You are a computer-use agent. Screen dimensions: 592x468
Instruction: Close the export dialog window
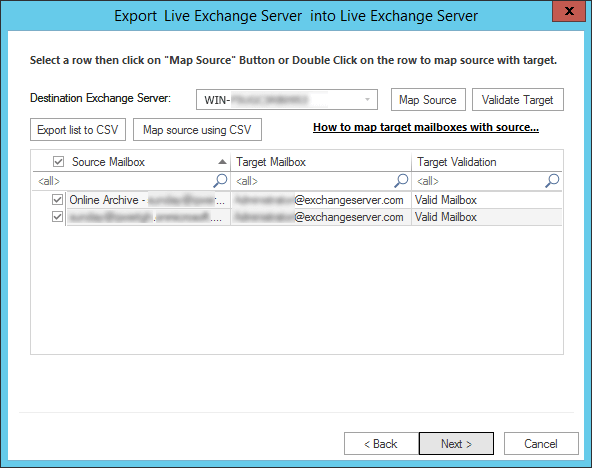(x=569, y=11)
